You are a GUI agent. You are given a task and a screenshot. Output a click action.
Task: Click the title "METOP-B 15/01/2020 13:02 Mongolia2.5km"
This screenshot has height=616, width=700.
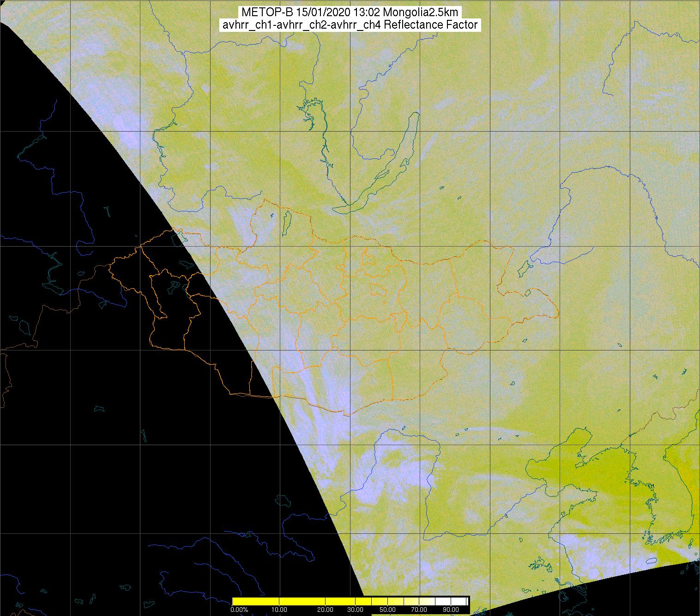point(350,12)
